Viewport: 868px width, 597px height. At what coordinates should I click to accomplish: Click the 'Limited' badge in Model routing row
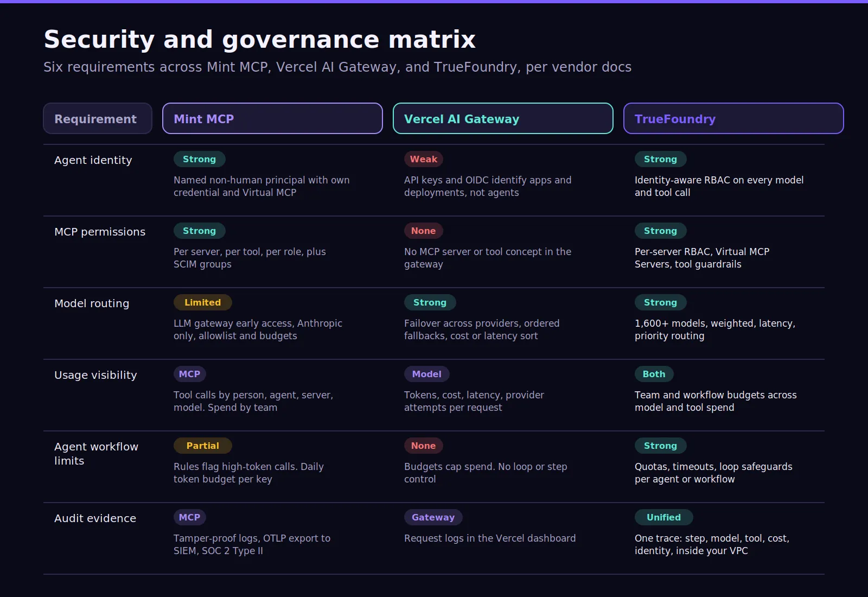[x=202, y=302]
